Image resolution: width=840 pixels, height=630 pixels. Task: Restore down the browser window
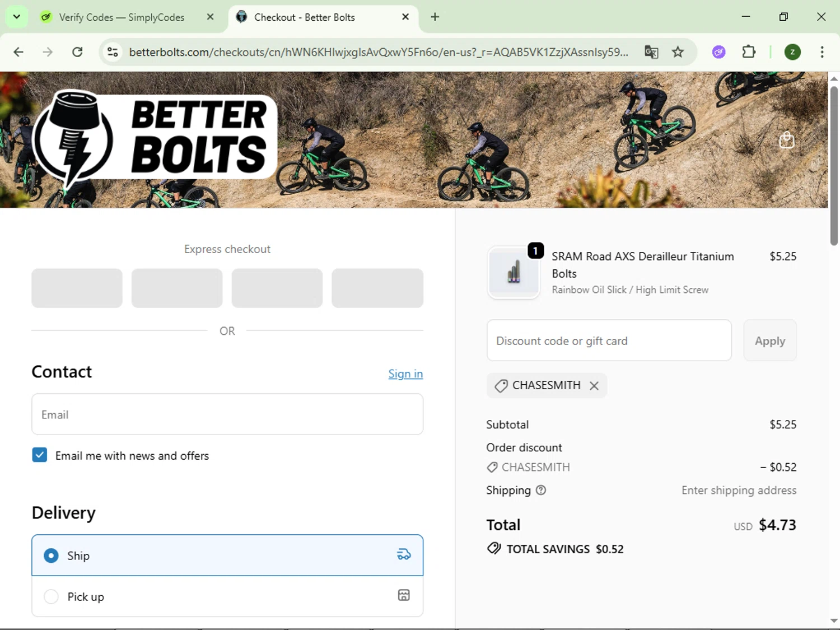pyautogui.click(x=783, y=17)
